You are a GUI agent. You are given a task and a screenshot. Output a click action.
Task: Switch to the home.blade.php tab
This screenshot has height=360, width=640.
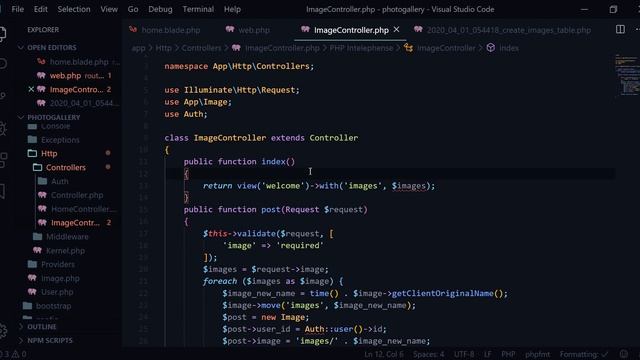coord(165,30)
